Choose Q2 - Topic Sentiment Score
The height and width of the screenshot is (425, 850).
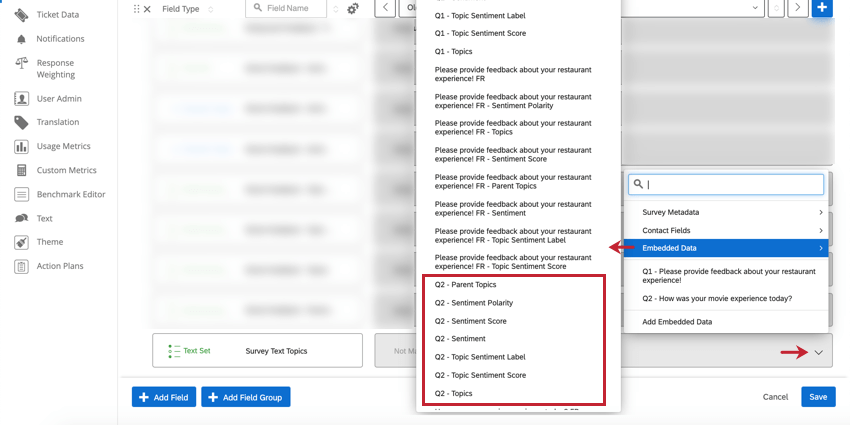click(x=480, y=375)
